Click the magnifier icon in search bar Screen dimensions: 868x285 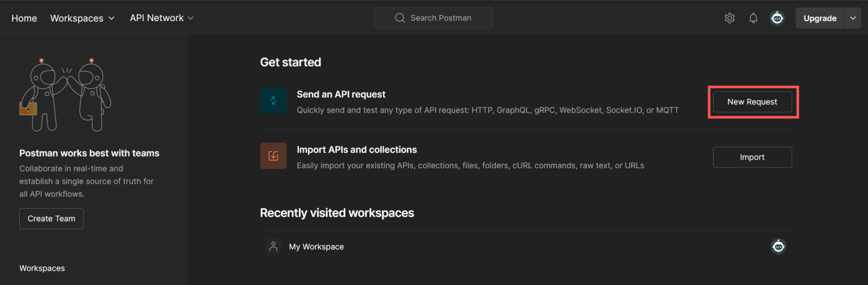[400, 18]
